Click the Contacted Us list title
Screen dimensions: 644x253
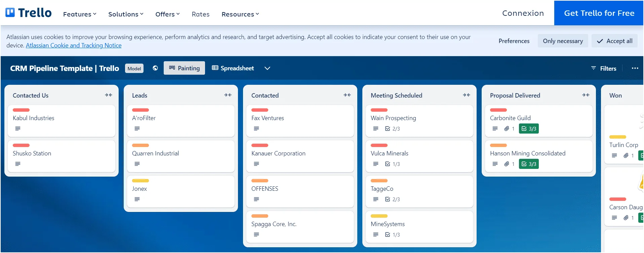[x=31, y=96]
